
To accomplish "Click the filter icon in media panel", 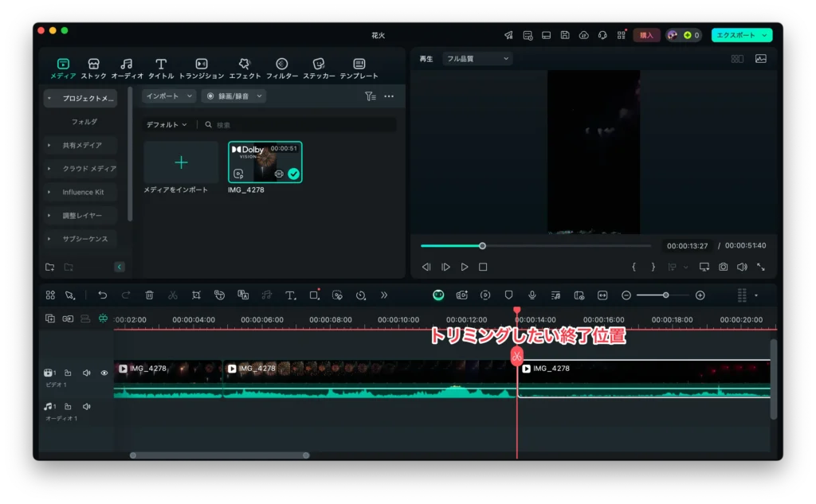I will pyautogui.click(x=370, y=96).
